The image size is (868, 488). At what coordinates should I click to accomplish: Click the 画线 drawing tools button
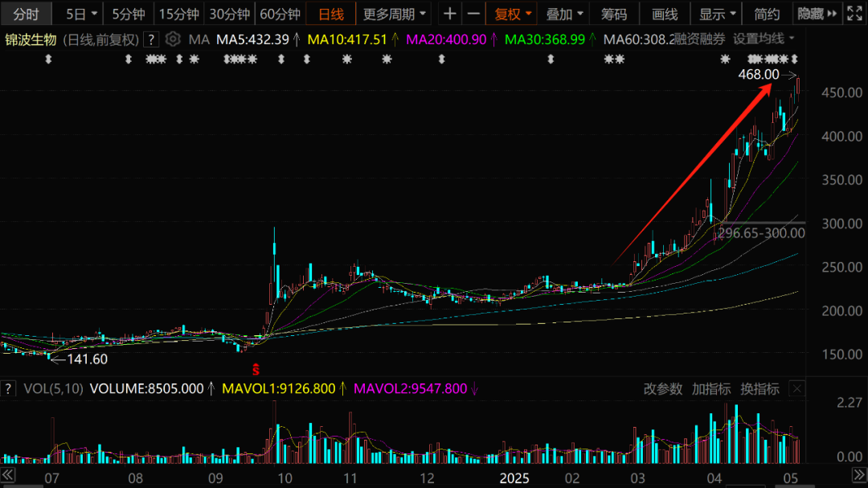(x=665, y=14)
